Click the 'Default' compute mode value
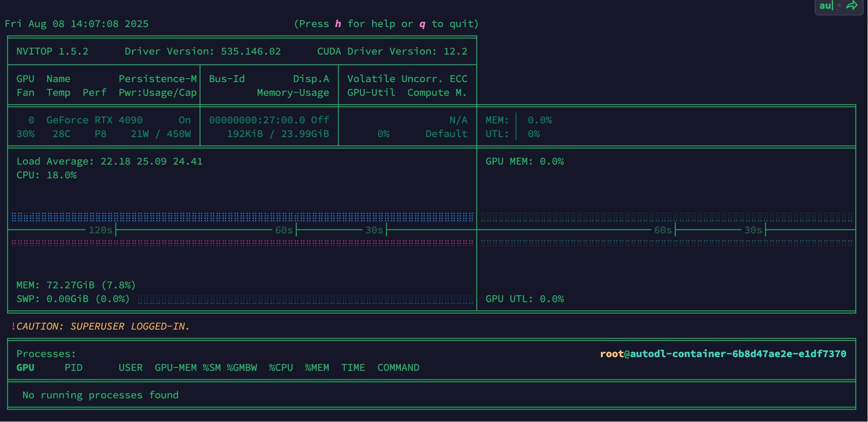This screenshot has width=868, height=422. 446,134
